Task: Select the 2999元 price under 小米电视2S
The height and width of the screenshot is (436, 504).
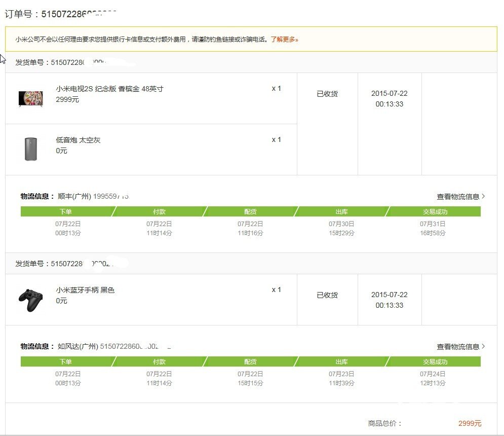Action: pos(67,99)
